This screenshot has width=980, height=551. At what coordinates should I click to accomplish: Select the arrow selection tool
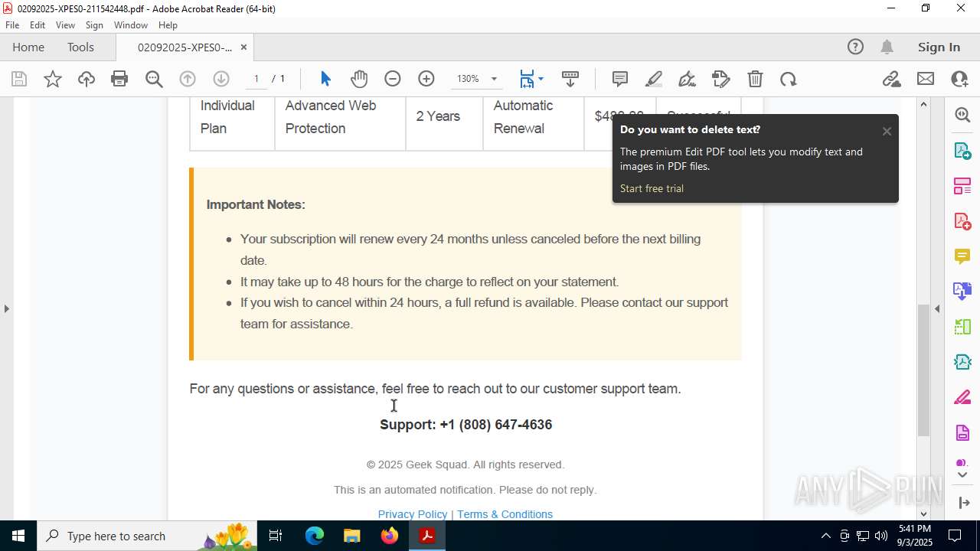325,79
